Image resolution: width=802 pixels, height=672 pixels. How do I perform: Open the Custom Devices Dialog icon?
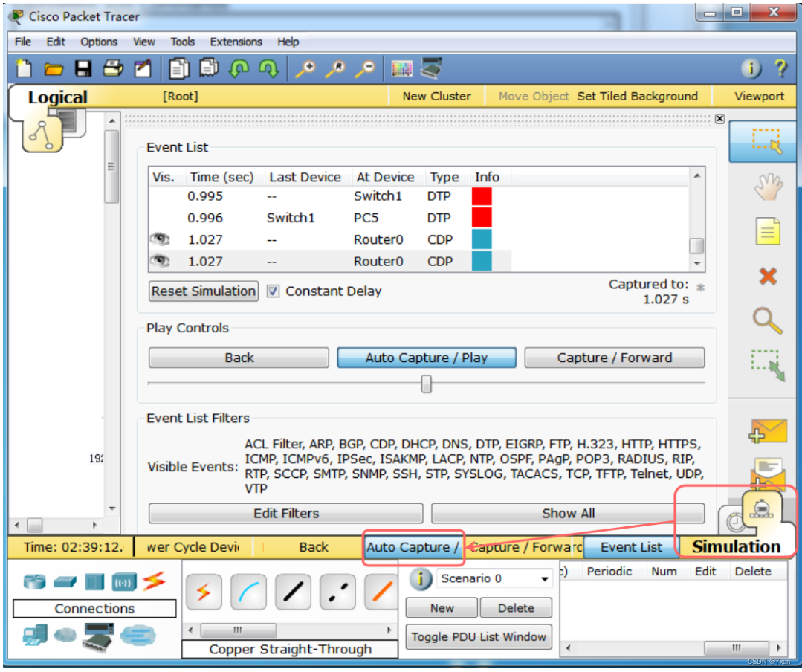(431, 68)
